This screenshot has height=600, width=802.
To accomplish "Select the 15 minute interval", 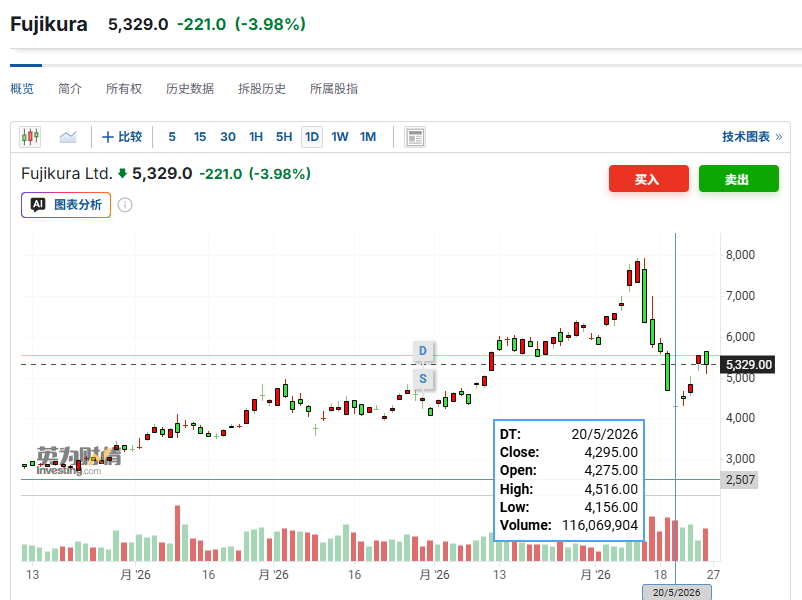I will [199, 137].
